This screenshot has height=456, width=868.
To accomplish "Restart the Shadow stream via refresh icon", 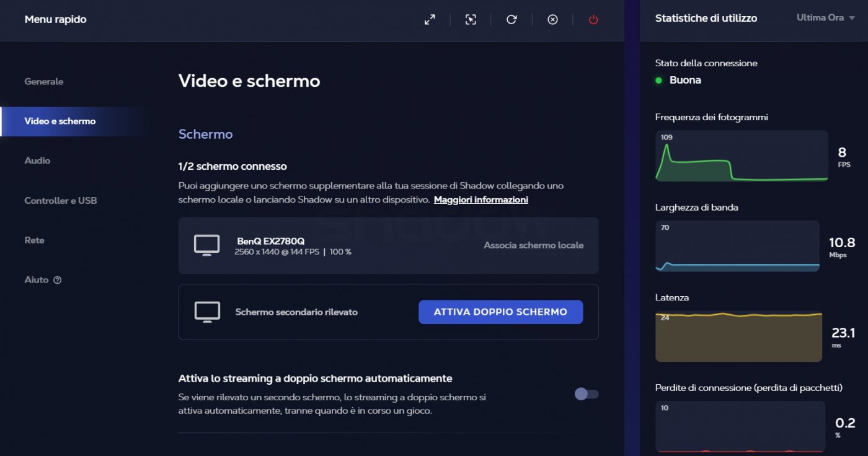I will point(511,19).
